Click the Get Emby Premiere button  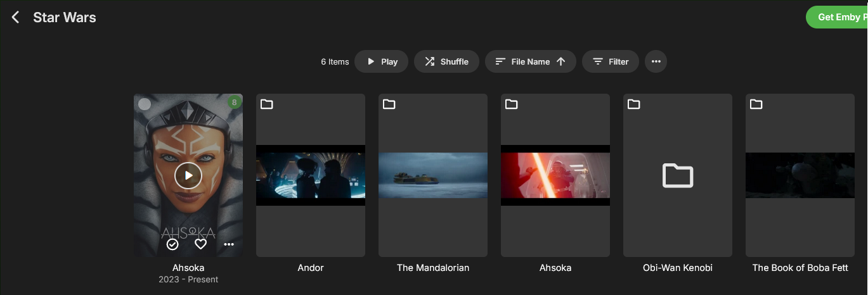837,17
